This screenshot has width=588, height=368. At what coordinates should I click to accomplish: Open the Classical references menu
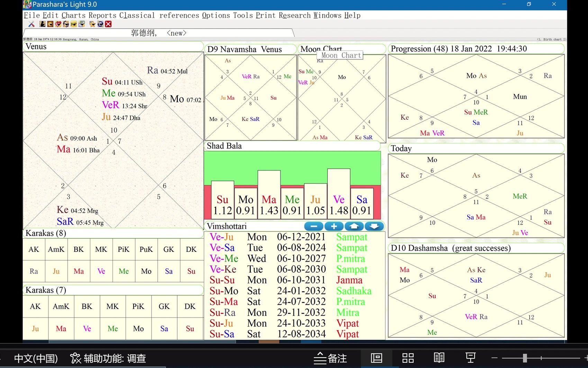tap(159, 15)
